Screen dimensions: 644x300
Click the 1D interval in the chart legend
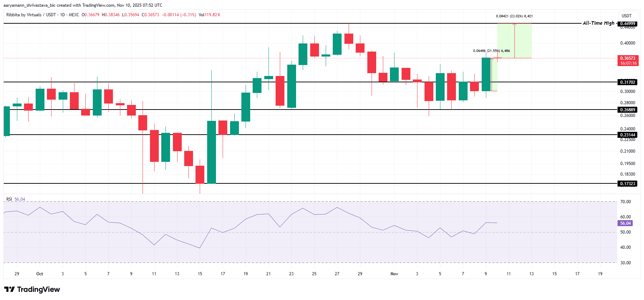(62, 15)
